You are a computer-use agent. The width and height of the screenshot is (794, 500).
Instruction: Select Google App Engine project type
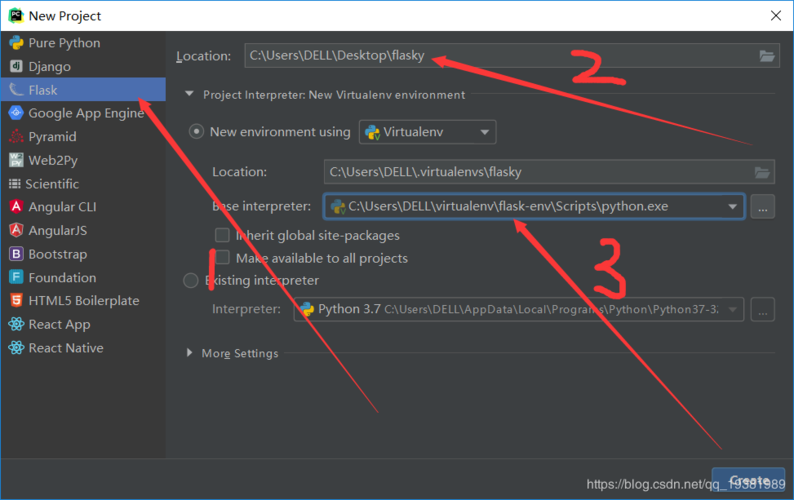(83, 113)
